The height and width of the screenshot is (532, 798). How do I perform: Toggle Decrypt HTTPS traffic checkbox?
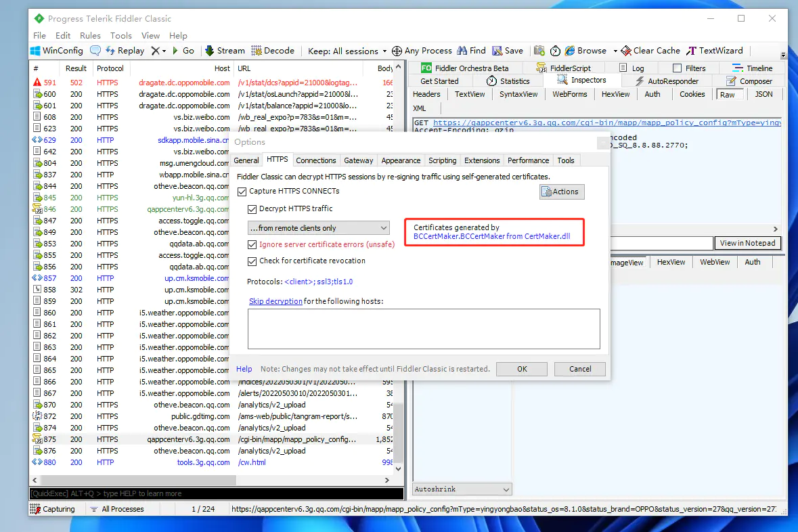coord(252,208)
